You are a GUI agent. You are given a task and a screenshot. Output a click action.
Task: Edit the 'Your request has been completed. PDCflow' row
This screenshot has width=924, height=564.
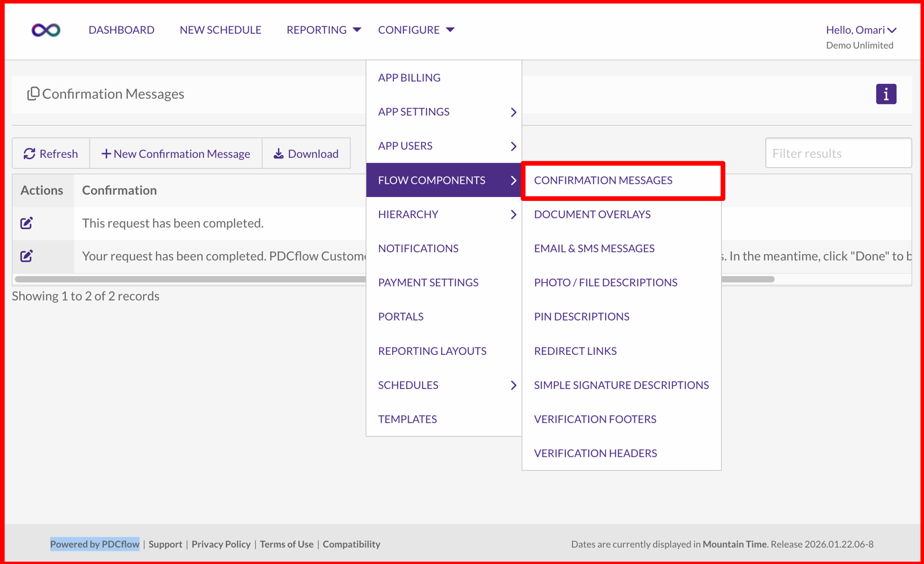tap(26, 256)
